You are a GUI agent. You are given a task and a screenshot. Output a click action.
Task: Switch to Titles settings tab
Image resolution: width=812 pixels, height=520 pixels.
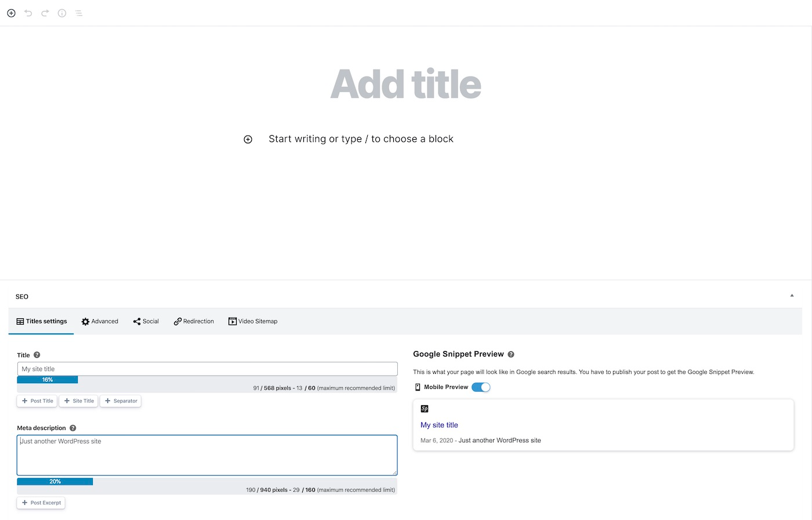tap(41, 321)
